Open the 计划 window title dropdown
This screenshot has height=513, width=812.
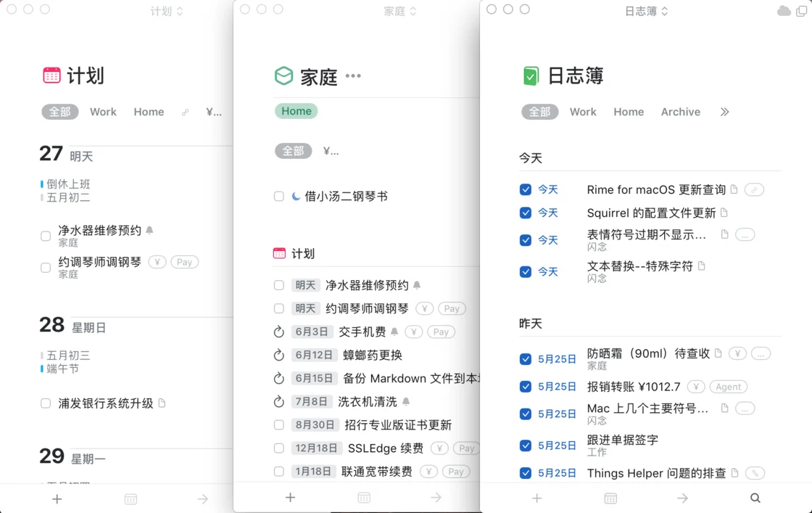166,11
